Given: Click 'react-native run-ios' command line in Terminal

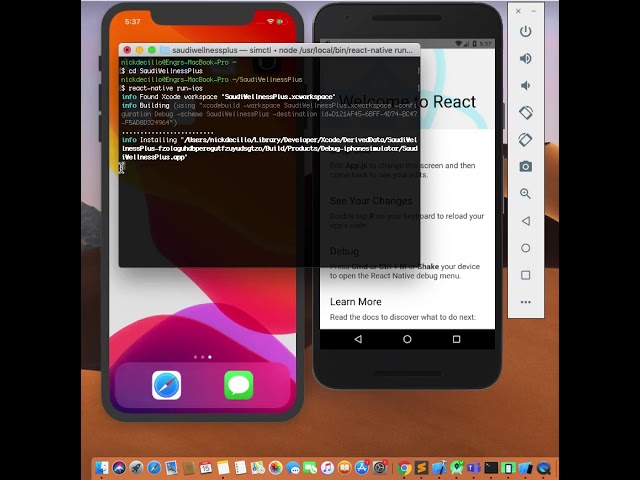Looking at the screenshot, I should (x=162, y=88).
